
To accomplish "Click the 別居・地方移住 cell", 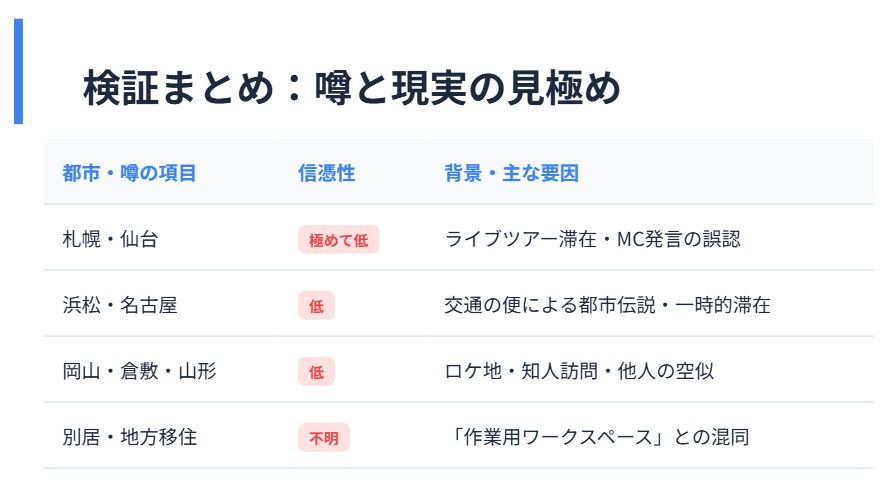I will (129, 437).
